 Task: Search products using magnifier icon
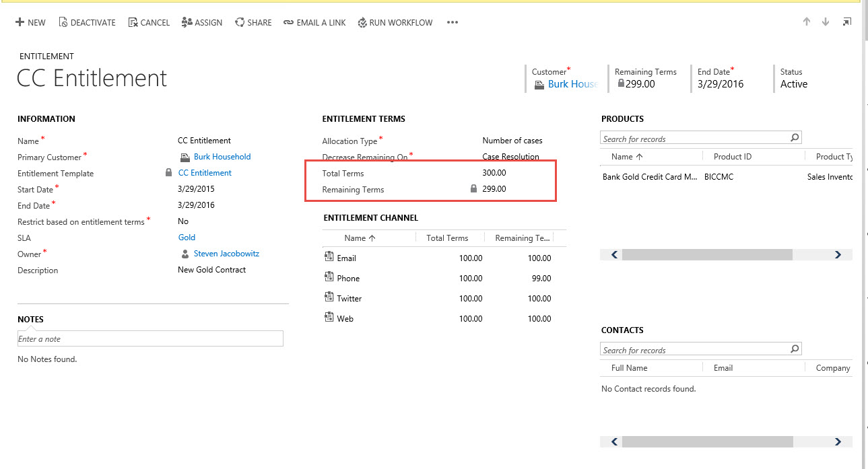tap(795, 138)
